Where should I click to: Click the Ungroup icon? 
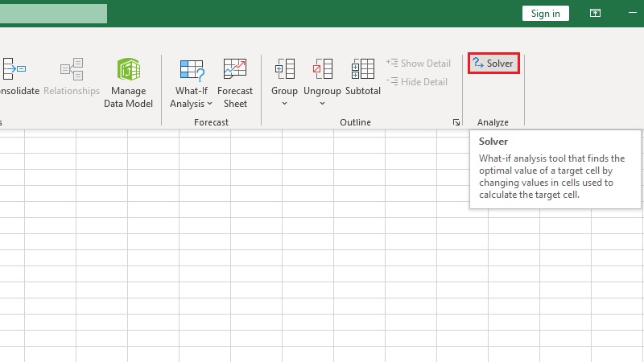(x=323, y=69)
